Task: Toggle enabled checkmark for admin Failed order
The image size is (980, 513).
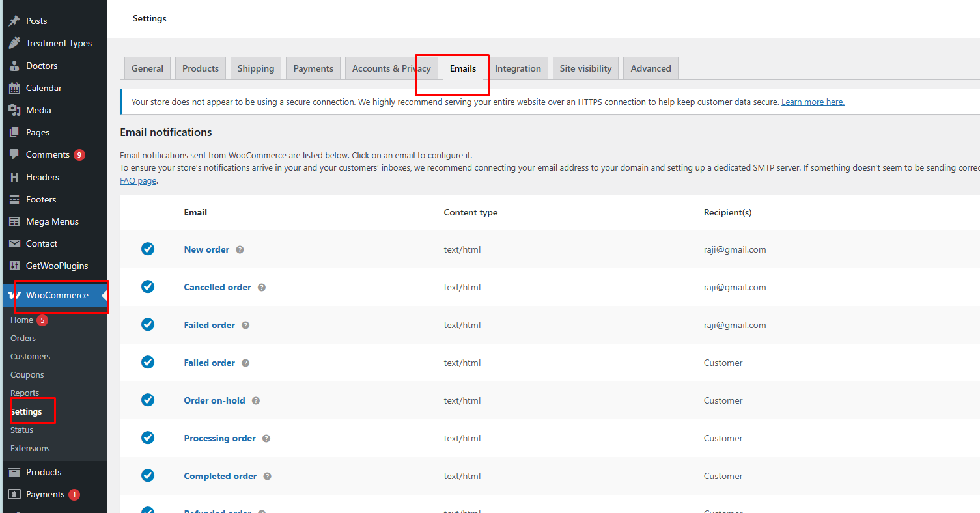Action: (148, 324)
